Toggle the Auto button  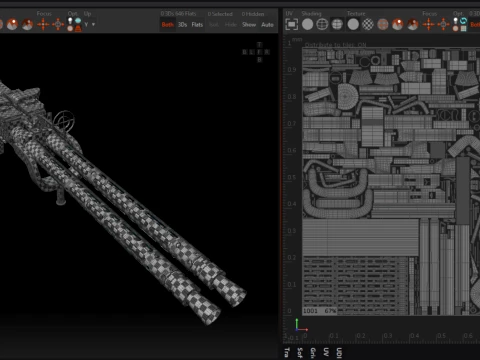[267, 25]
